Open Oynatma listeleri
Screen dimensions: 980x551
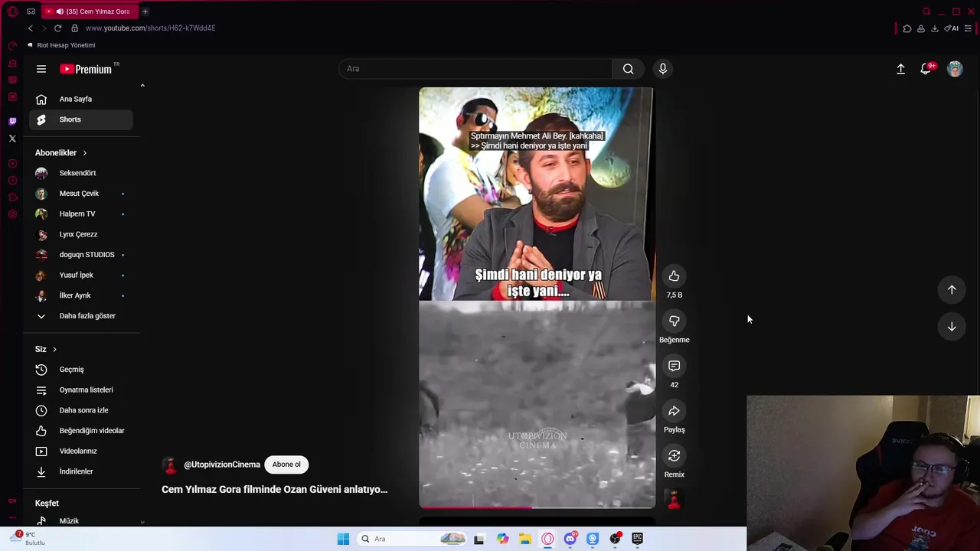[x=81, y=390]
